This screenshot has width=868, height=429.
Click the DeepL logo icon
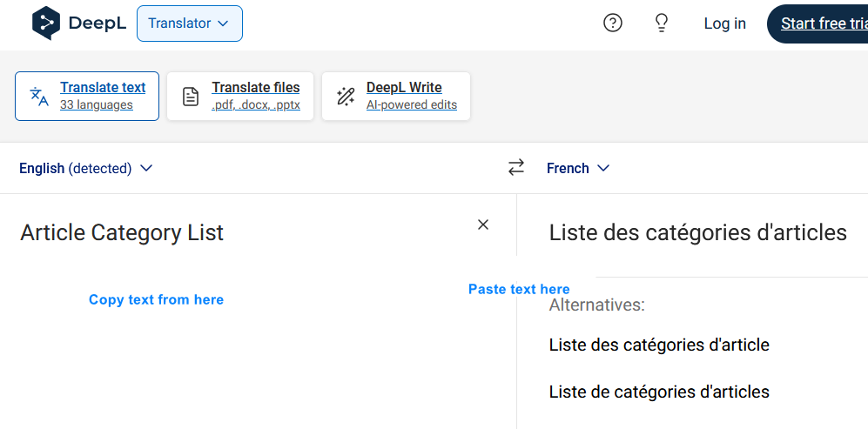pyautogui.click(x=46, y=23)
